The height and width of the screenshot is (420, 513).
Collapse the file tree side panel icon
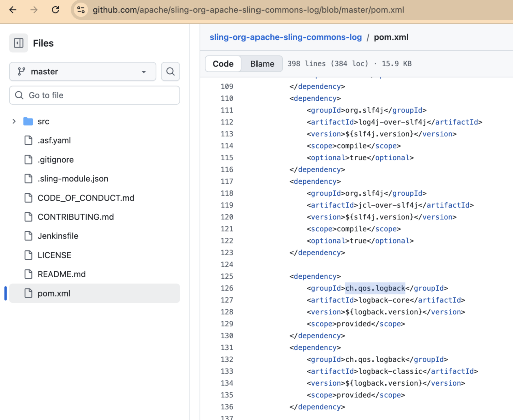(19, 43)
